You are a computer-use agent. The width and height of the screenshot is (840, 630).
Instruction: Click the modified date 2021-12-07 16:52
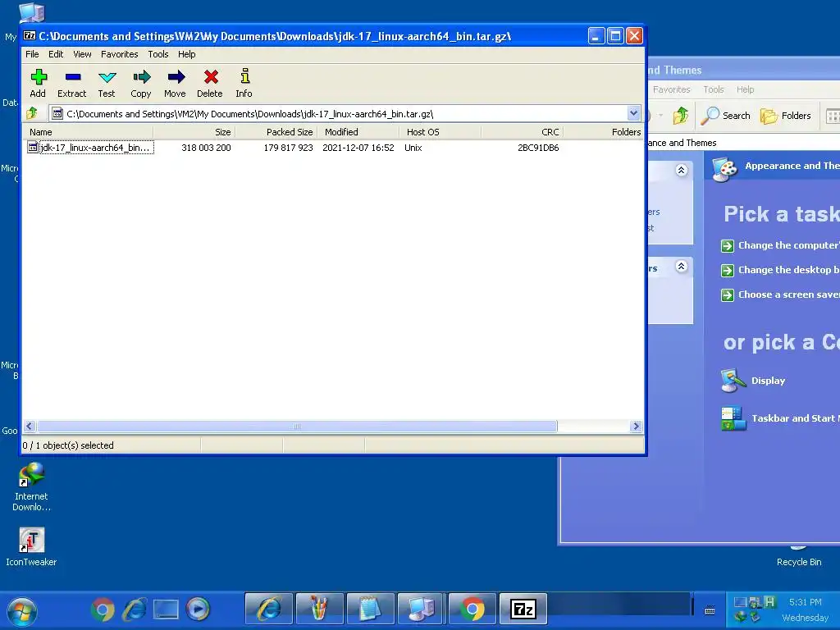coord(358,148)
